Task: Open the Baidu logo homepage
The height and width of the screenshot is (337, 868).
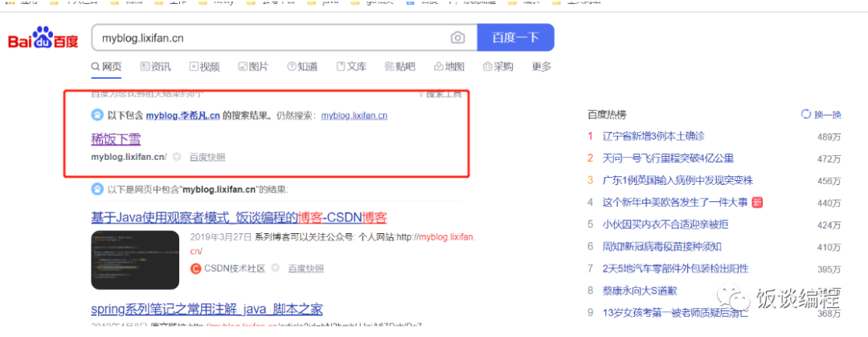Action: click(x=43, y=39)
